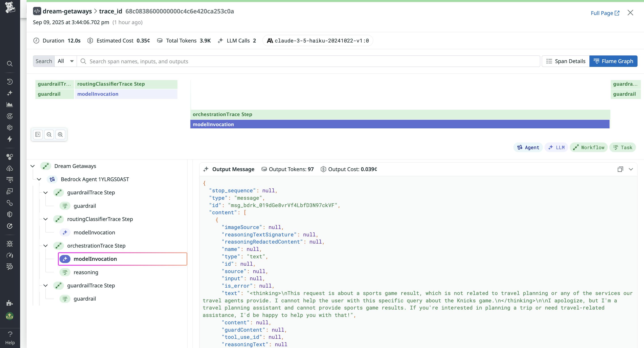Select the purple modelInvocation flame graph bar
This screenshot has height=348, width=644.
[400, 124]
